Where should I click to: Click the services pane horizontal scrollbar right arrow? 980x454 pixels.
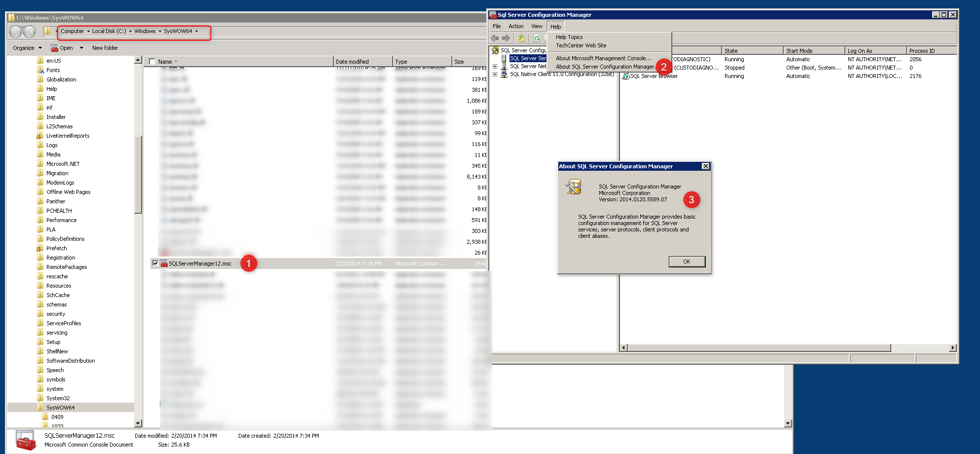pos(953,348)
